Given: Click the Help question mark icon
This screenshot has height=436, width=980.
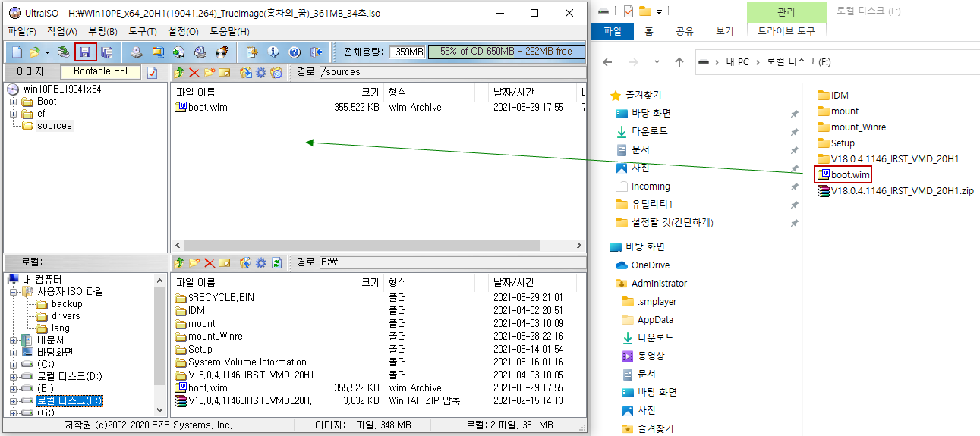Looking at the screenshot, I should point(295,52).
